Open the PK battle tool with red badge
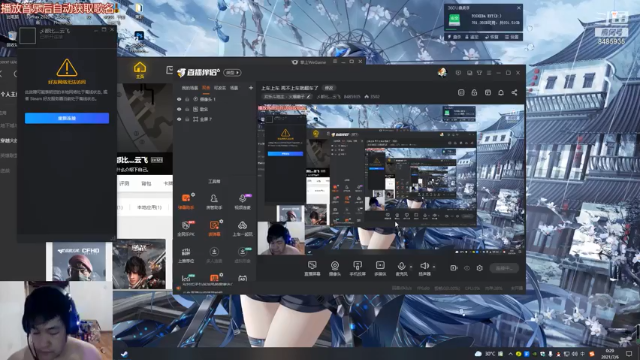Viewport: 640px width, 360px height. 186,228
